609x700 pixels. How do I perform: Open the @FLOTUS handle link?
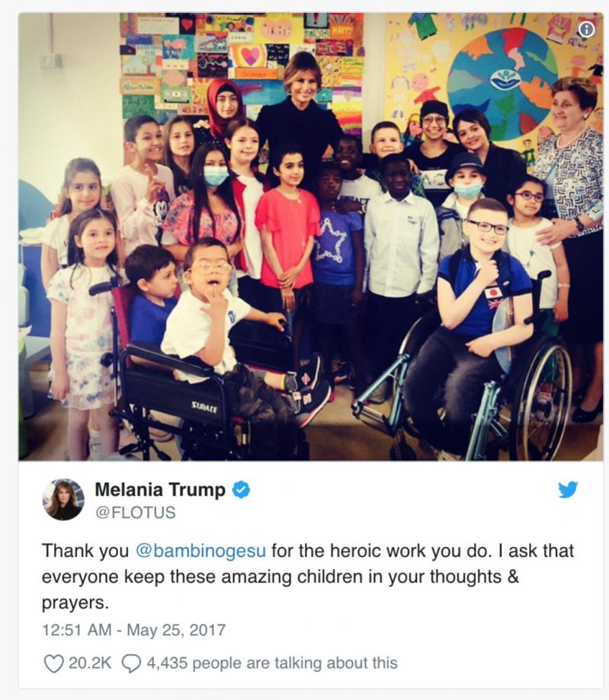point(136,513)
